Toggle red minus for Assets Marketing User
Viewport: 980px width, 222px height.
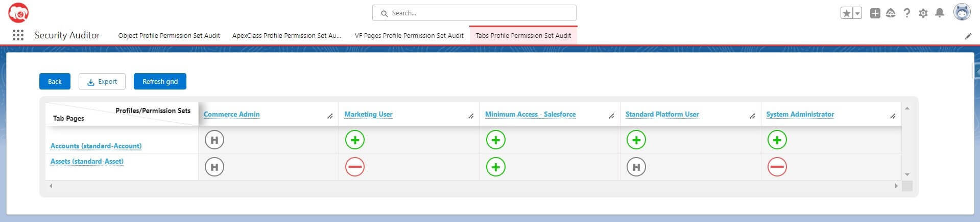point(355,167)
